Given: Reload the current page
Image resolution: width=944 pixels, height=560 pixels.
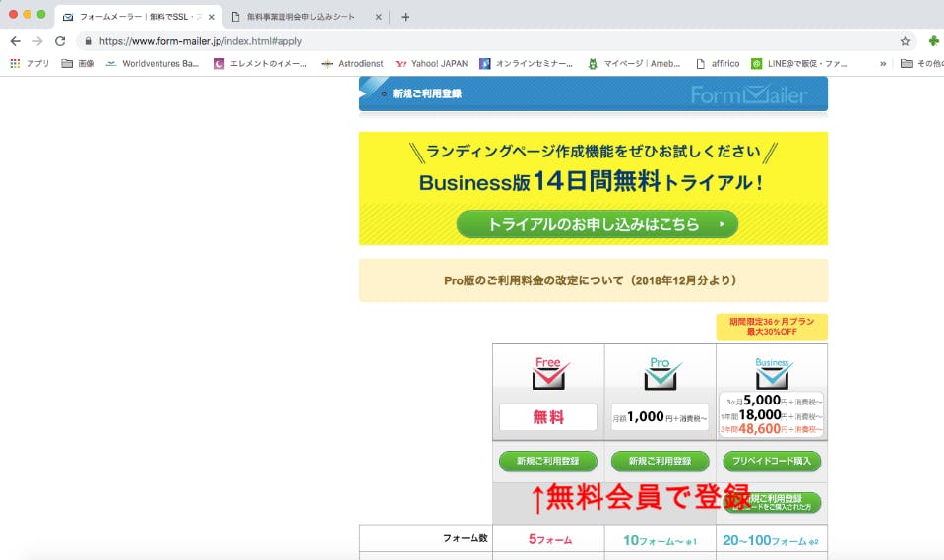Looking at the screenshot, I should [x=60, y=41].
